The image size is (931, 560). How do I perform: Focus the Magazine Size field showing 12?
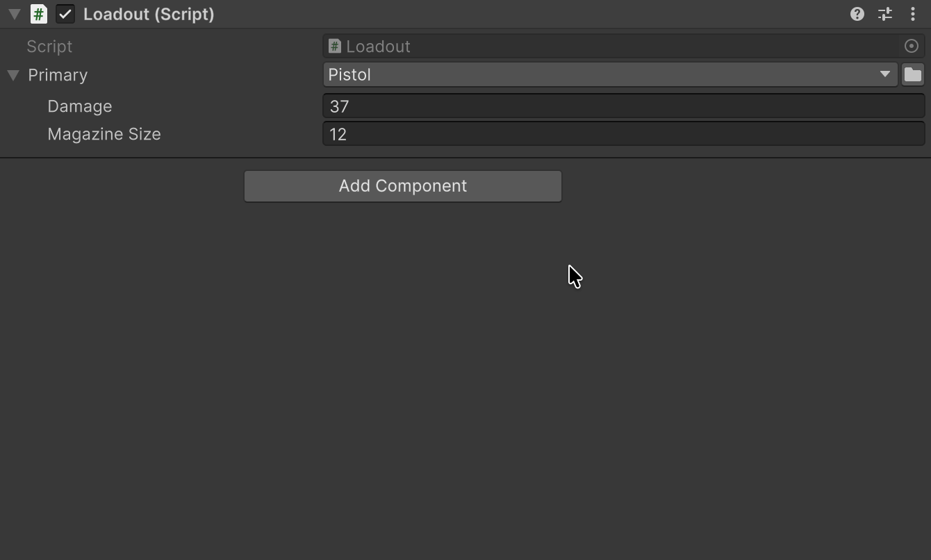coord(624,134)
